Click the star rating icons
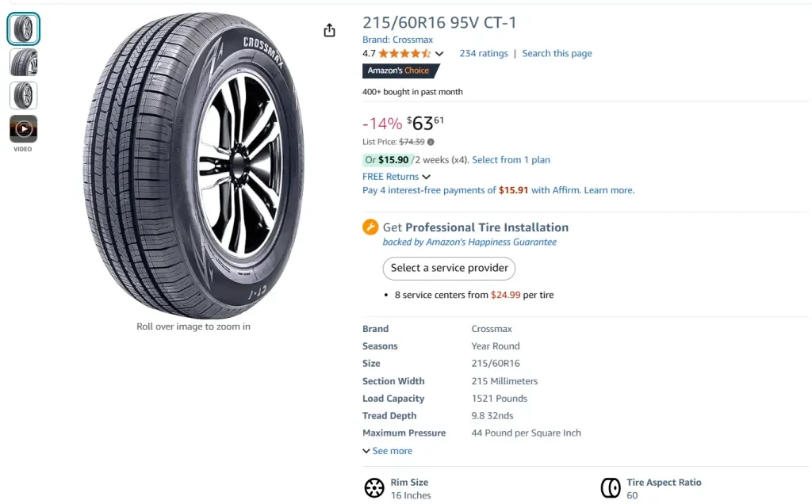This screenshot has height=504, width=812. point(404,54)
